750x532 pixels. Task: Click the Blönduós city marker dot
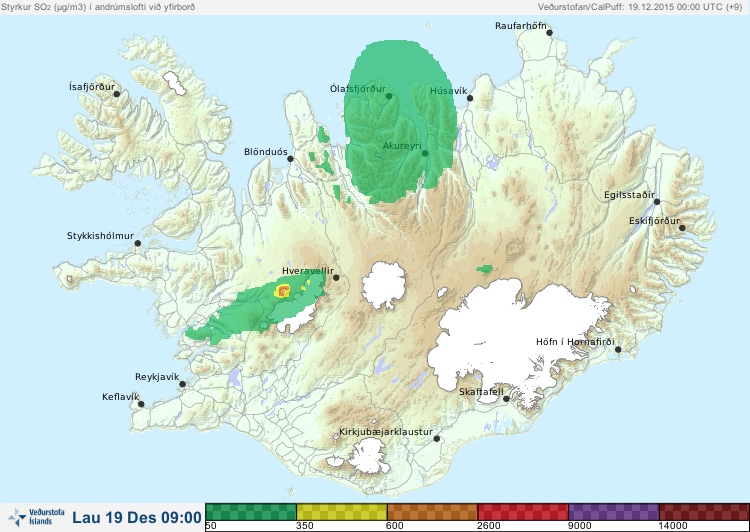pos(290,159)
